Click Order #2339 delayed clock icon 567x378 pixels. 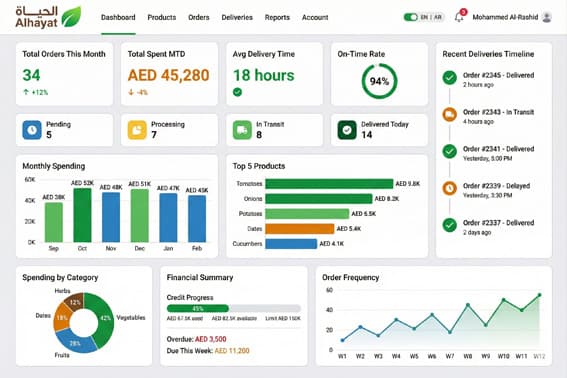click(x=449, y=188)
